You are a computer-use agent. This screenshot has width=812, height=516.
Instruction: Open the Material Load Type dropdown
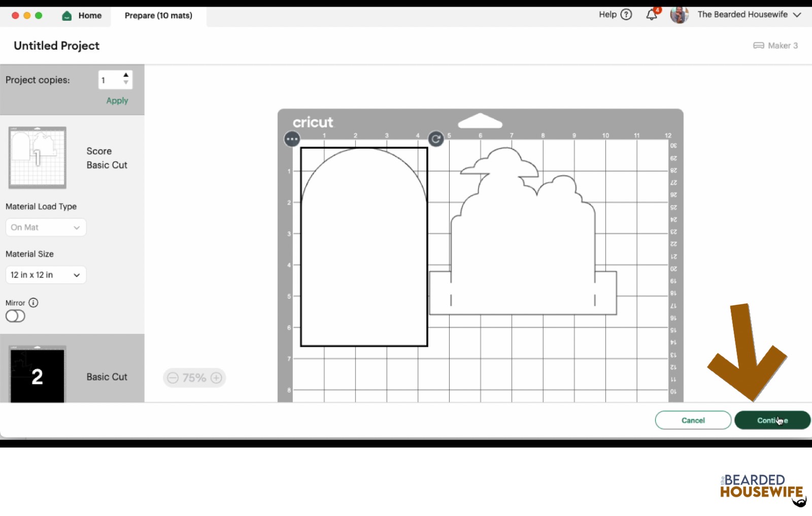click(46, 227)
